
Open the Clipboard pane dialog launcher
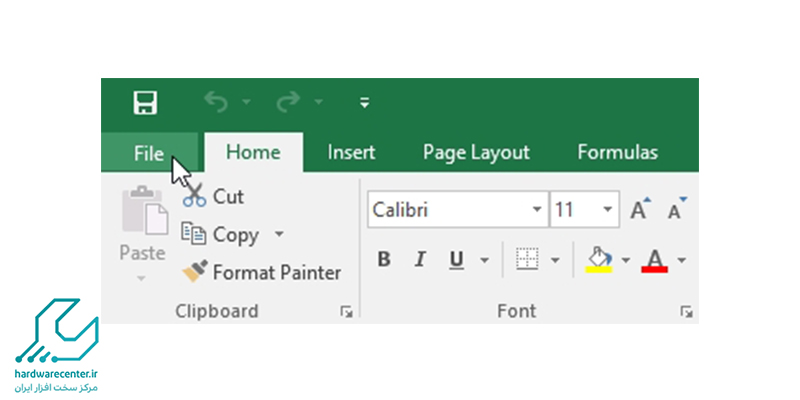[347, 312]
